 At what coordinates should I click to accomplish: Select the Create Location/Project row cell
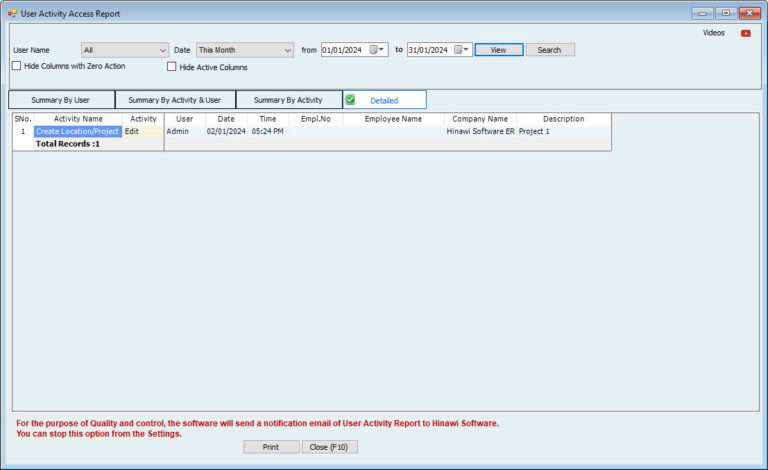77,131
